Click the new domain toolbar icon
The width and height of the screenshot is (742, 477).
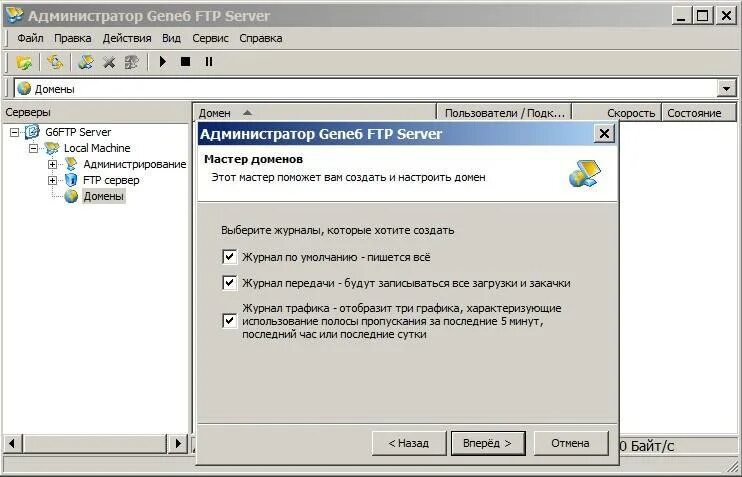tap(86, 62)
